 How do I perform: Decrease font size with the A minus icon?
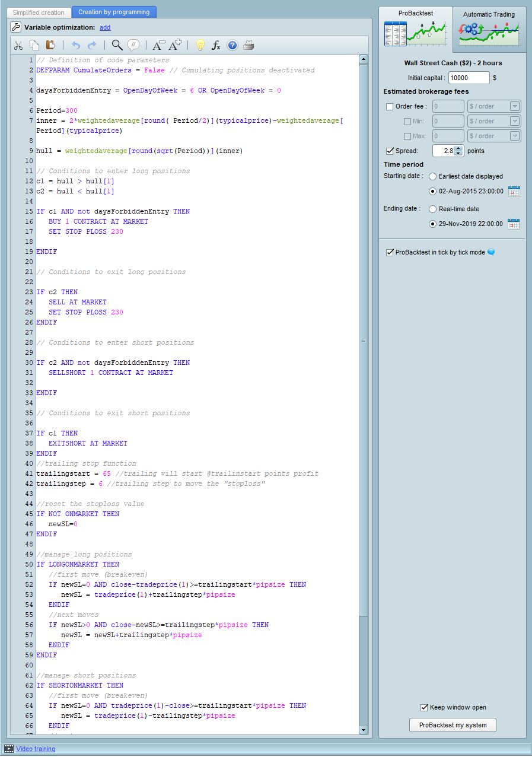click(x=158, y=45)
